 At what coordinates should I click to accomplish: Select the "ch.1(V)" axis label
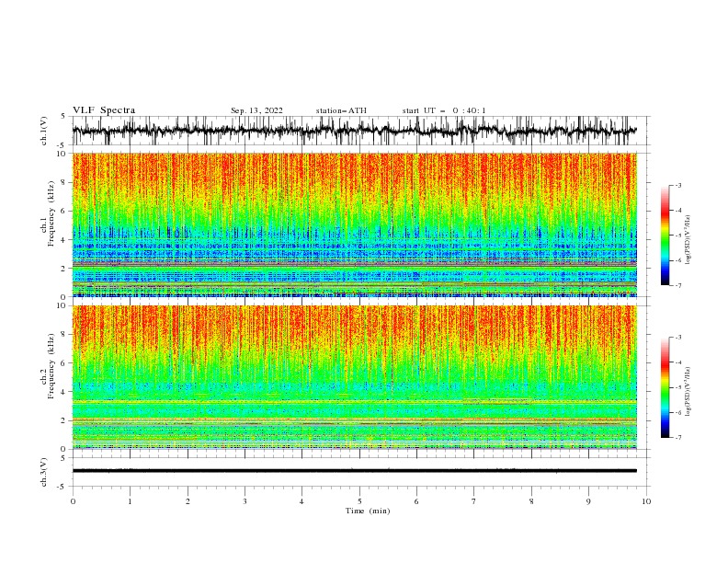(44, 131)
